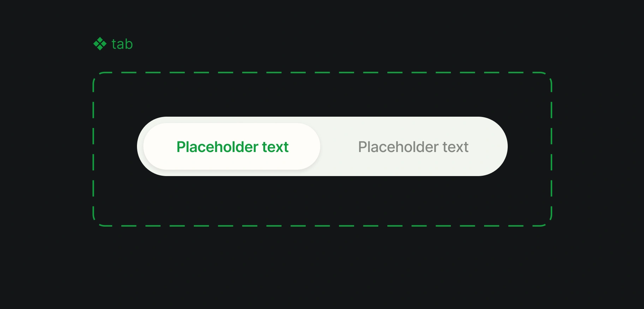The width and height of the screenshot is (644, 309).
Task: Click the green component diamond icon
Action: (x=100, y=44)
